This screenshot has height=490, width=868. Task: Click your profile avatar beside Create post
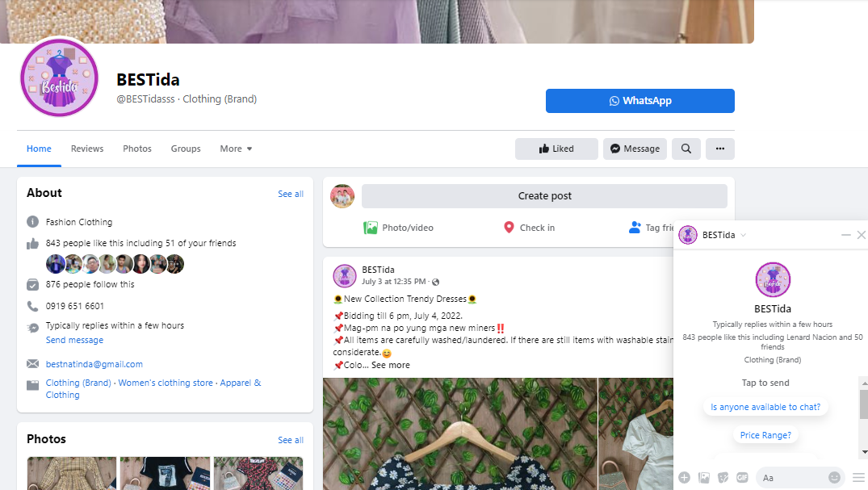point(342,196)
